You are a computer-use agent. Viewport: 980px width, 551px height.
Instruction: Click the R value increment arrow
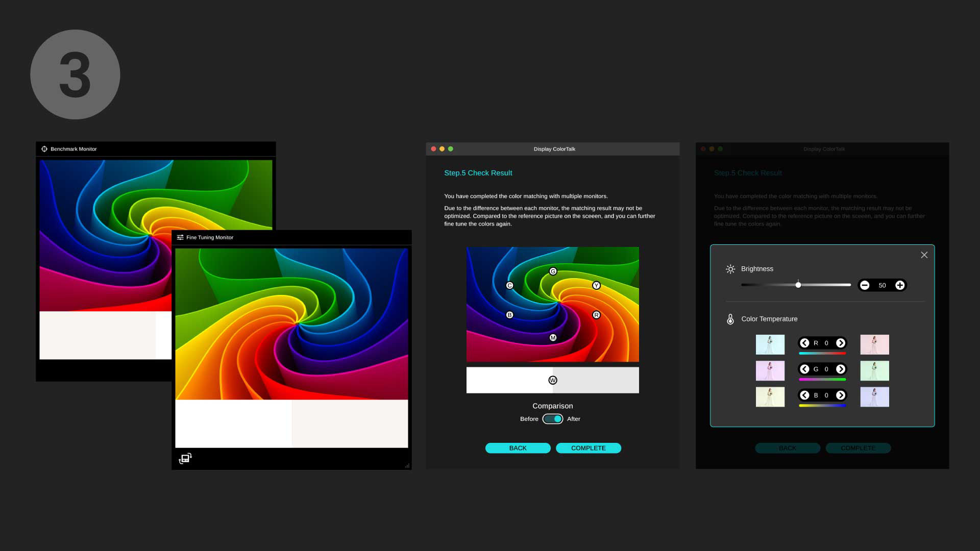841,343
